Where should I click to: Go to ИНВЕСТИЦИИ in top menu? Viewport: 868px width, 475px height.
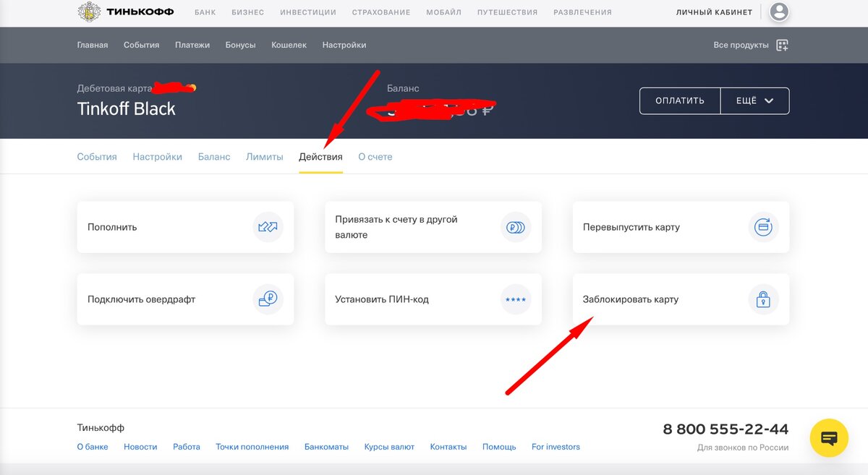(x=308, y=12)
